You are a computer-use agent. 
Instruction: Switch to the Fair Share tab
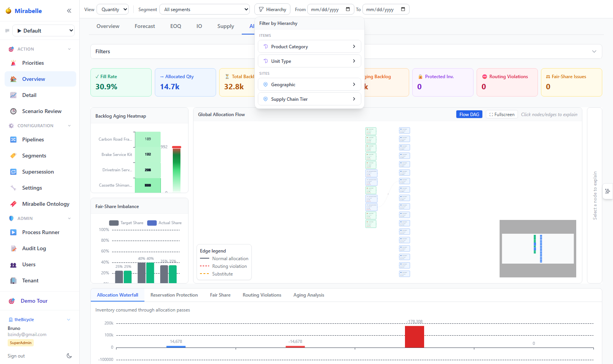(x=220, y=295)
